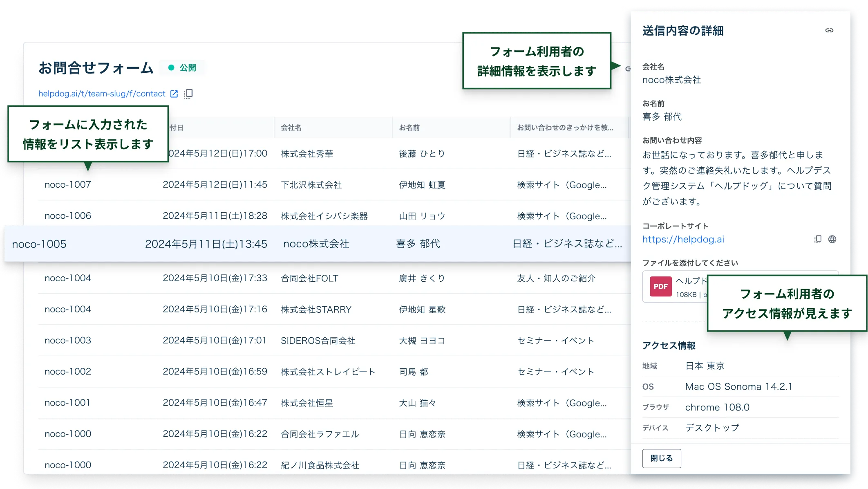
Task: Click date 2024年5月10日(金)16:47
Action: pyautogui.click(x=215, y=403)
